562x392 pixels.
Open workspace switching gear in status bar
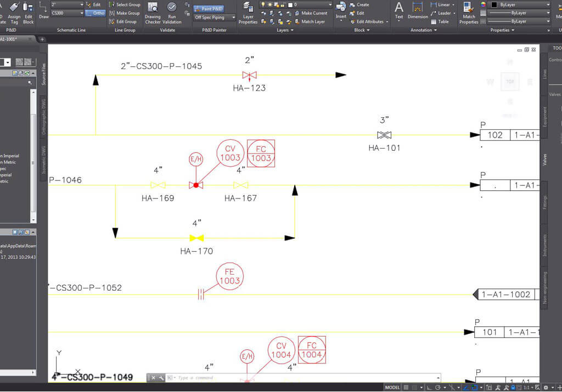click(546, 388)
